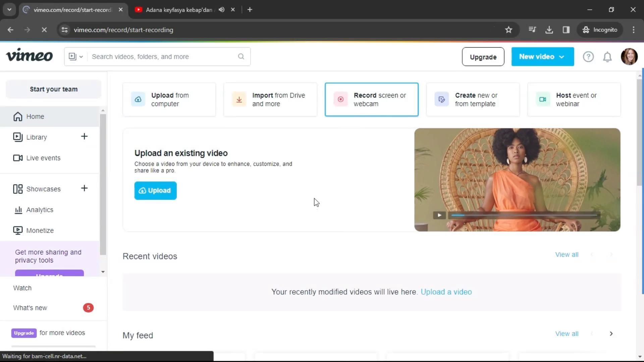Image resolution: width=644 pixels, height=362 pixels.
Task: Open the help question mark icon
Action: (x=588, y=57)
